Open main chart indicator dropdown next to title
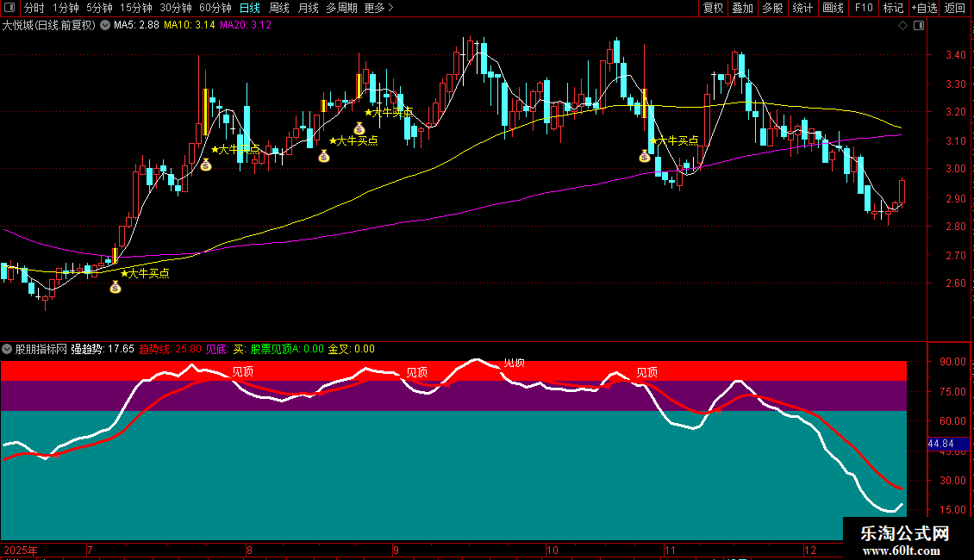This screenshot has height=560, width=974. [x=105, y=25]
